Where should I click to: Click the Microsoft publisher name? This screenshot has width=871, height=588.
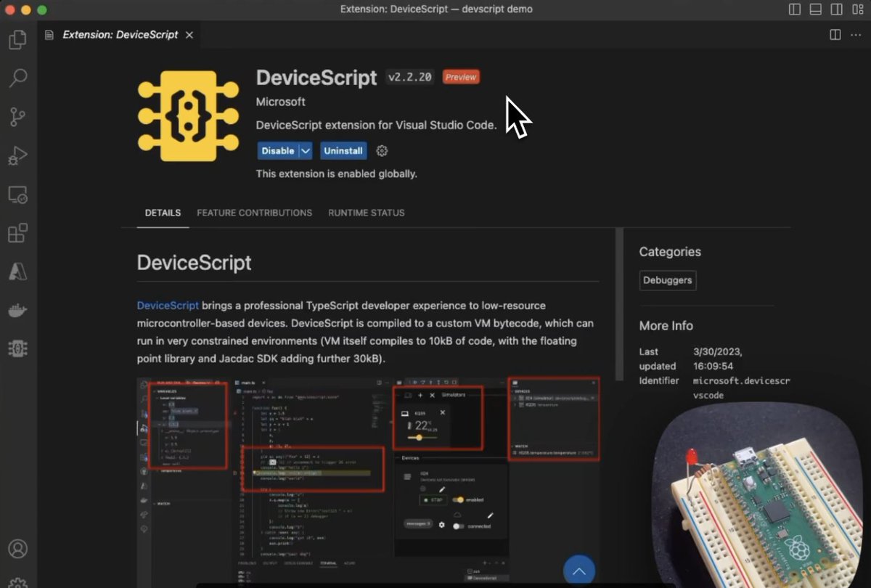[x=281, y=102]
